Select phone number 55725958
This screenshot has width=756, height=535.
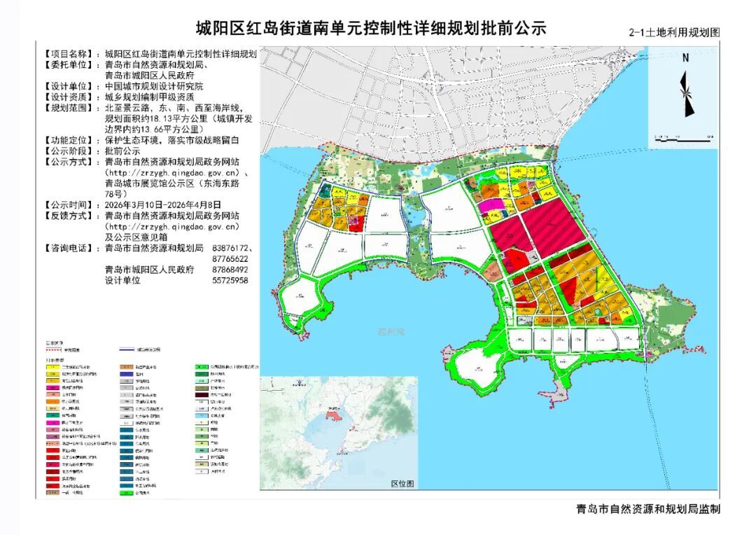coord(230,280)
